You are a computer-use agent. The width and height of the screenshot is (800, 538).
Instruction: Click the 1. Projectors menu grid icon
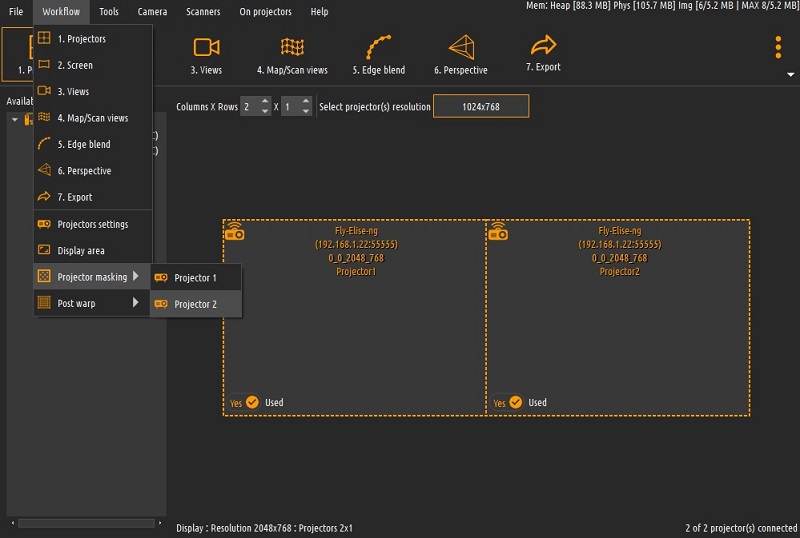[x=44, y=38]
